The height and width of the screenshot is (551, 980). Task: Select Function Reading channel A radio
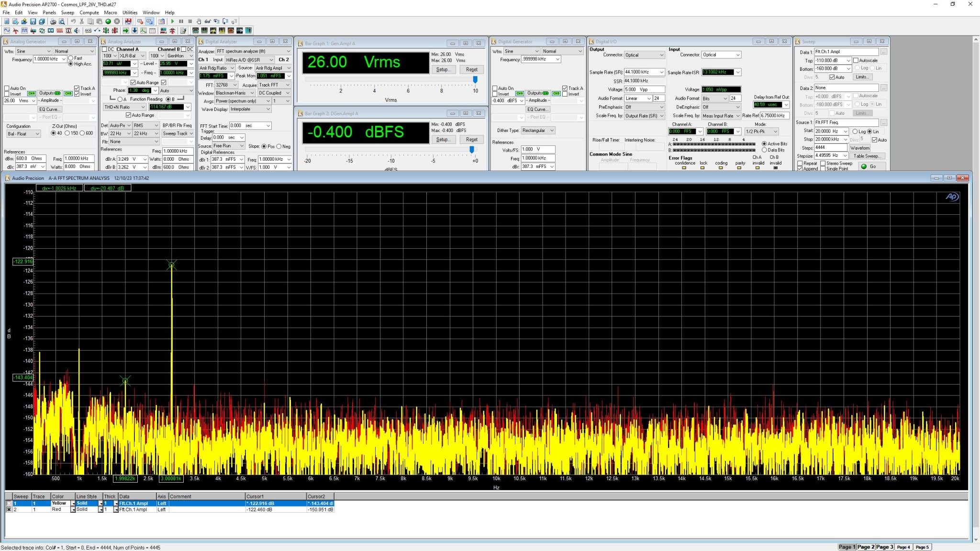120,99
